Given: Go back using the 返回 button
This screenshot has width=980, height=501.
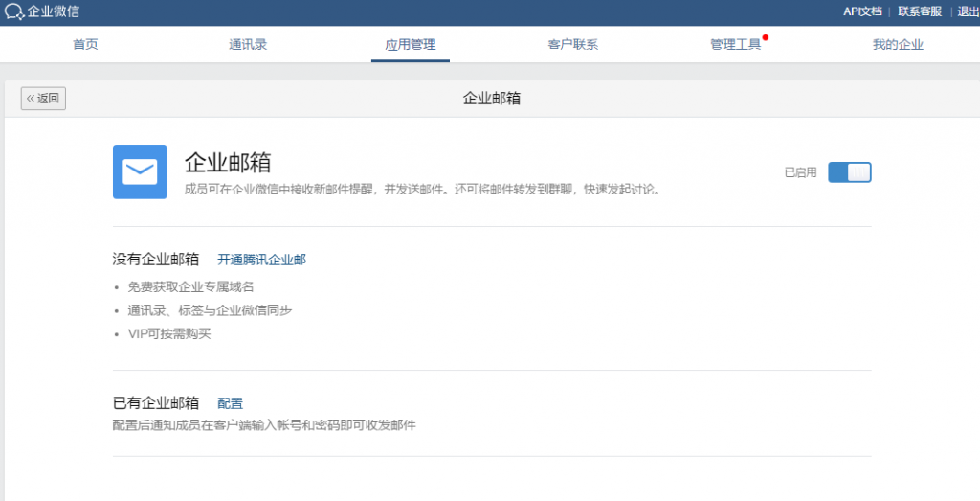Looking at the screenshot, I should click(x=43, y=98).
